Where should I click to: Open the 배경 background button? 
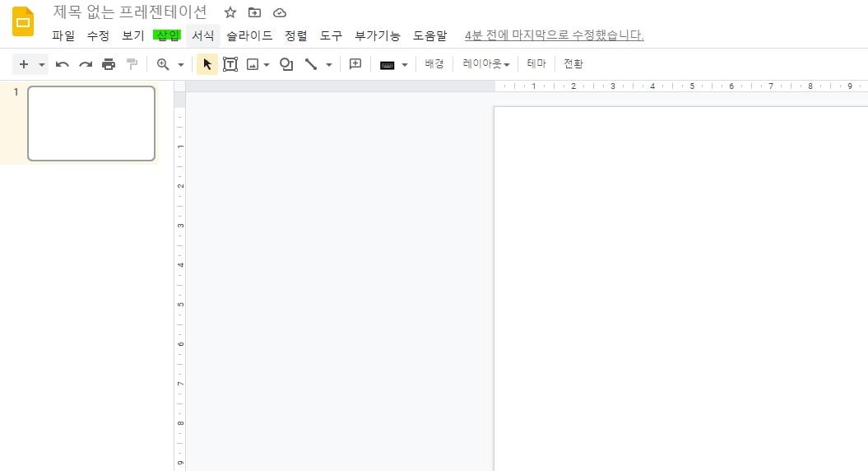(x=434, y=63)
